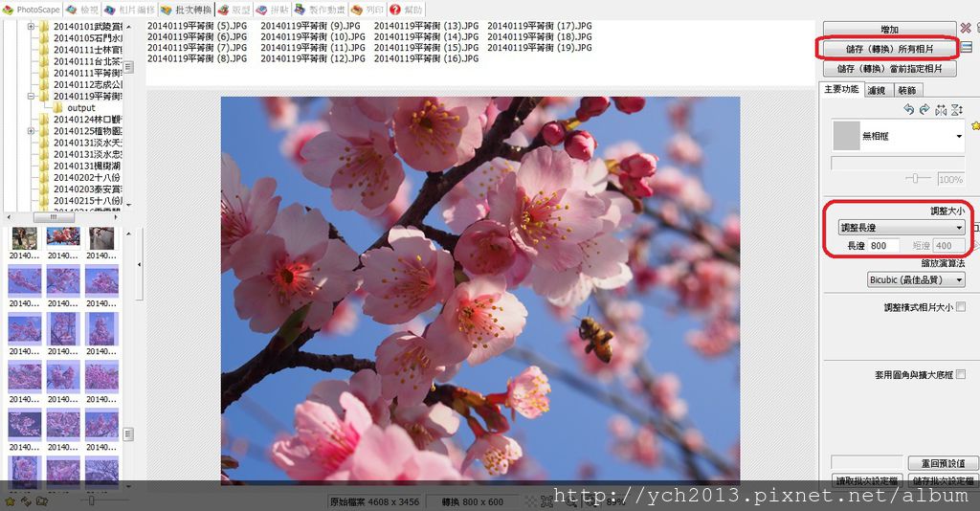Screen dimensions: 980x511
Task: Click the folder tree vertical scrollbar thumb
Action: pos(128,66)
